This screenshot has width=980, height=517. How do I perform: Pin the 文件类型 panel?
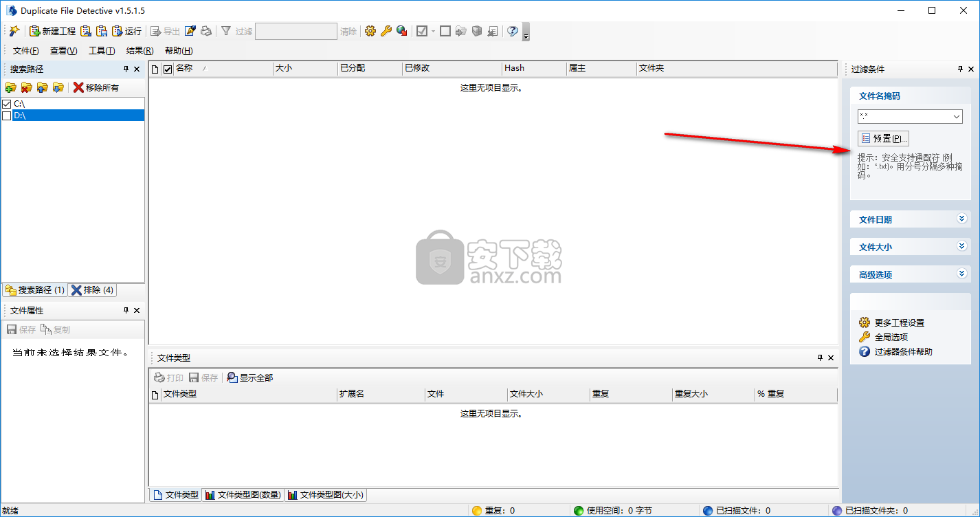tap(819, 357)
